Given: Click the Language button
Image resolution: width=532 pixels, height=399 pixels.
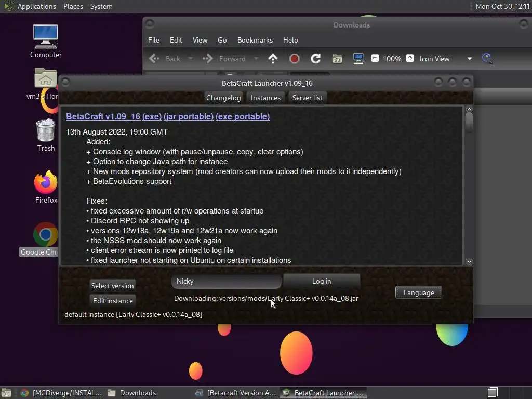Looking at the screenshot, I should [419, 292].
